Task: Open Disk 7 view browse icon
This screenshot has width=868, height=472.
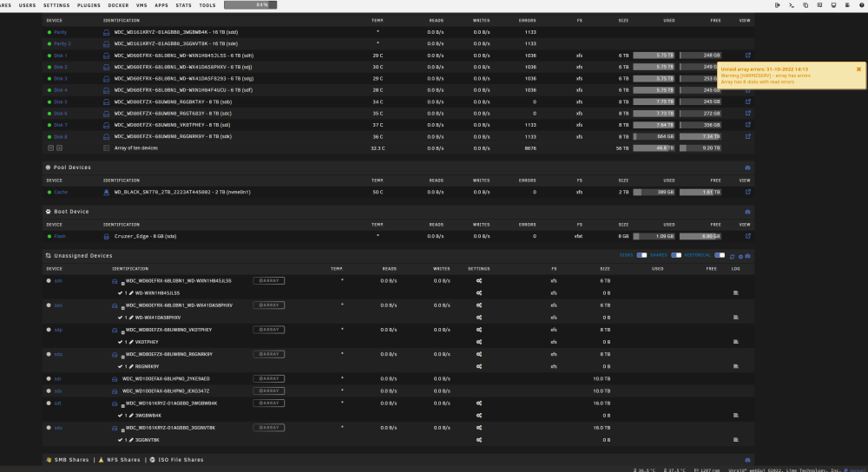Action: point(748,125)
